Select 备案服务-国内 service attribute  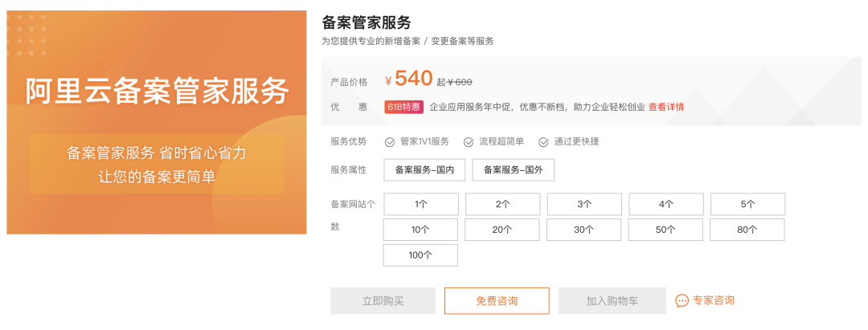(424, 170)
